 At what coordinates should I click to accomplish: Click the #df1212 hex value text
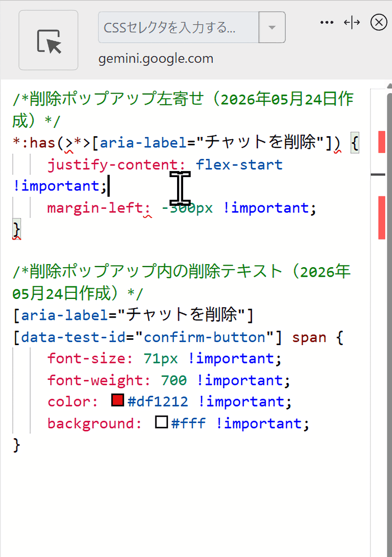(x=158, y=401)
